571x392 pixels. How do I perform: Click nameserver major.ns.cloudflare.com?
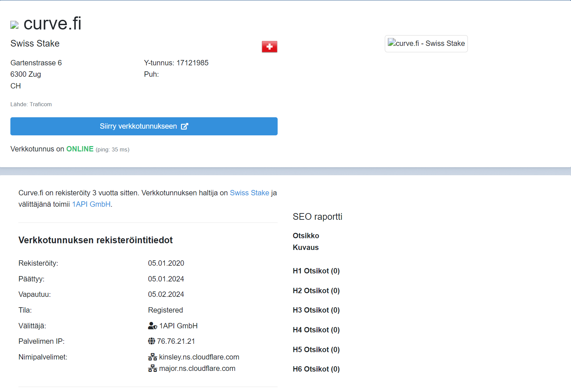click(x=197, y=368)
